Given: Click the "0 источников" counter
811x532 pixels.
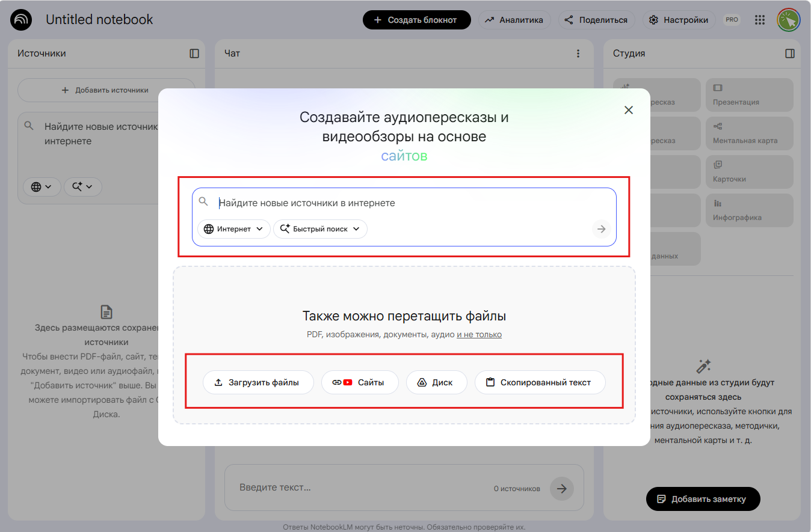Looking at the screenshot, I should pos(517,489).
